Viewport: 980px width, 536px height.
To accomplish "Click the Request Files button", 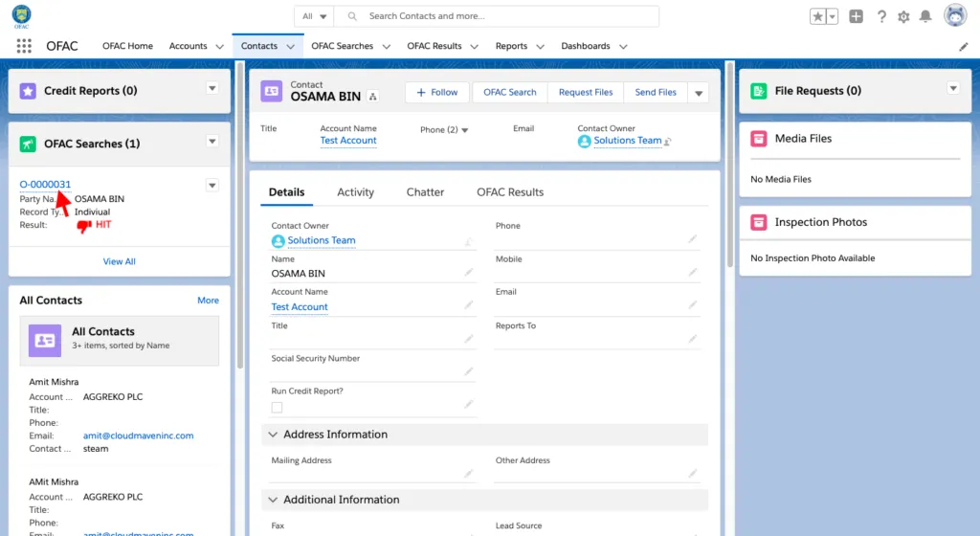I will click(586, 93).
